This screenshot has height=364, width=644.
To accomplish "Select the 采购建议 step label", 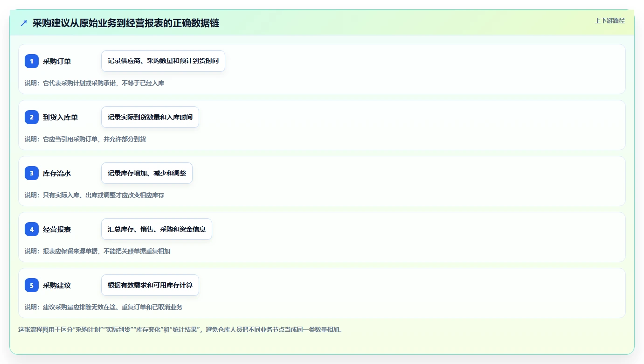I will point(57,285).
